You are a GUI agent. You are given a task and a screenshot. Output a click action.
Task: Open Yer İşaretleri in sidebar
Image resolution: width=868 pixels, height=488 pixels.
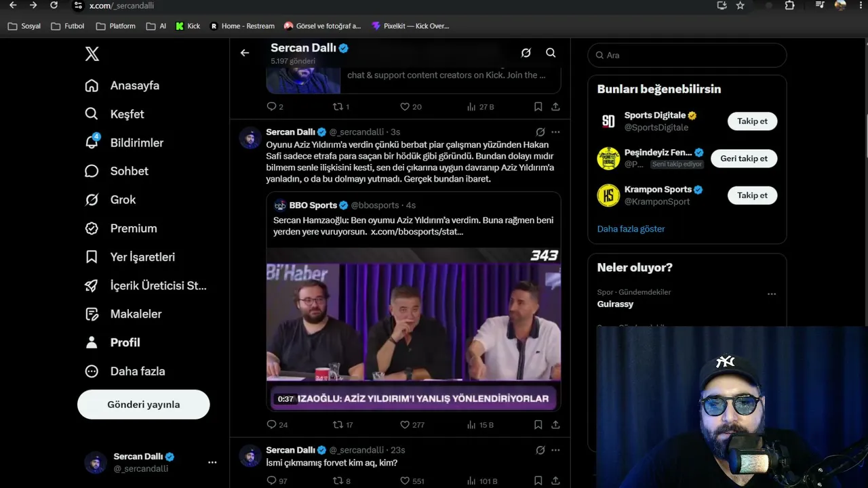point(130,257)
